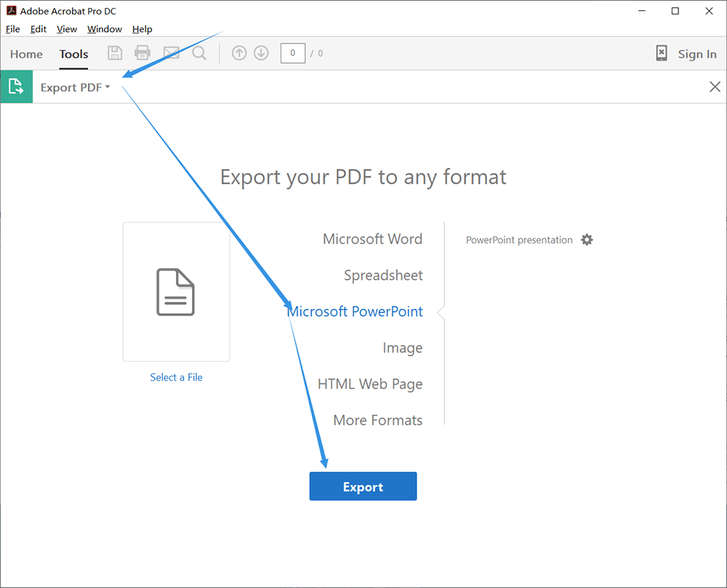The image size is (727, 588).
Task: Open the Window menu
Action: (105, 29)
